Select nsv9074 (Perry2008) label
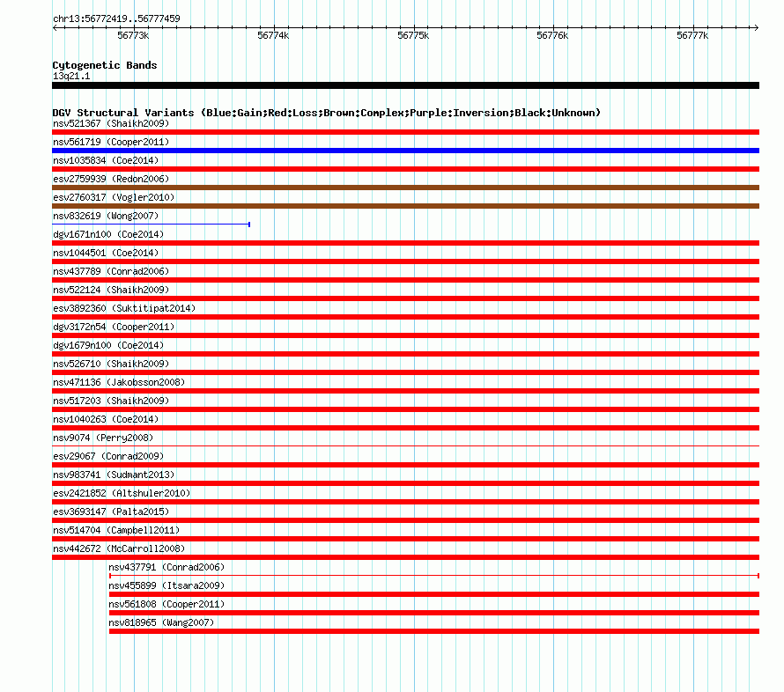The height and width of the screenshot is (692, 784). (x=103, y=438)
